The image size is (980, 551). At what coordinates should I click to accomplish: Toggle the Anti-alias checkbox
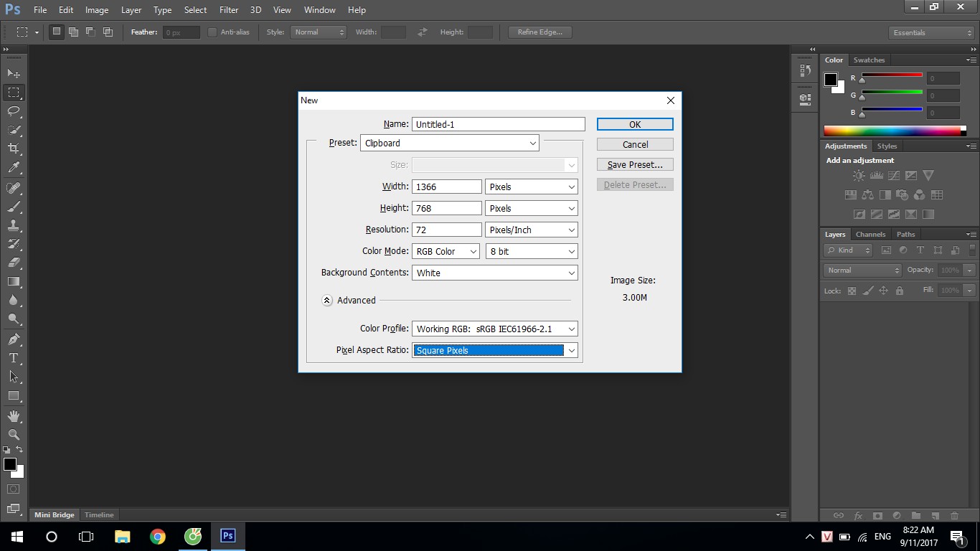tap(212, 32)
